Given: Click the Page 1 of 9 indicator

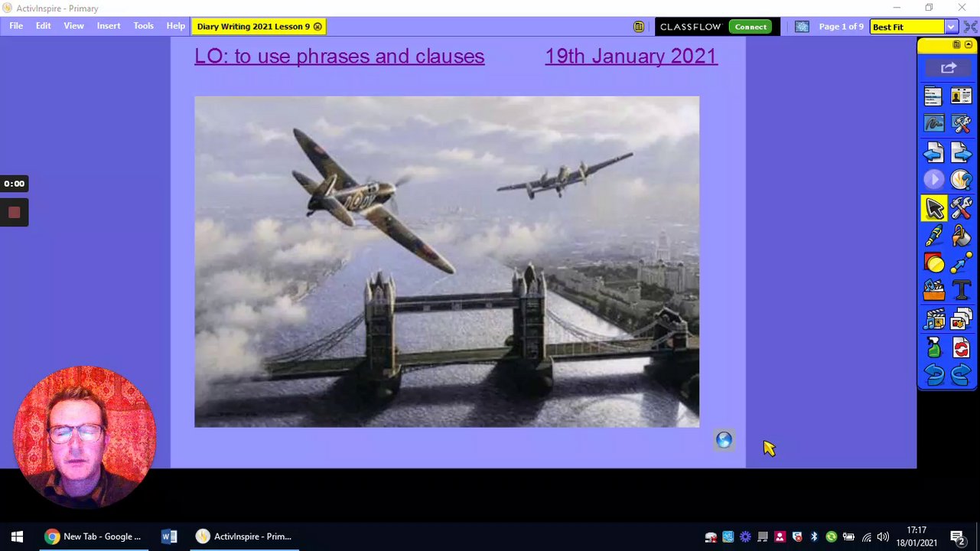Looking at the screenshot, I should (x=841, y=27).
